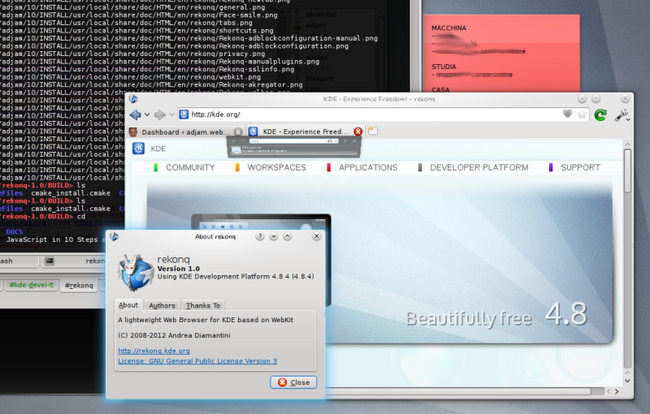Select the #rekonq channel tab
The width and height of the screenshot is (650, 414).
tap(79, 285)
